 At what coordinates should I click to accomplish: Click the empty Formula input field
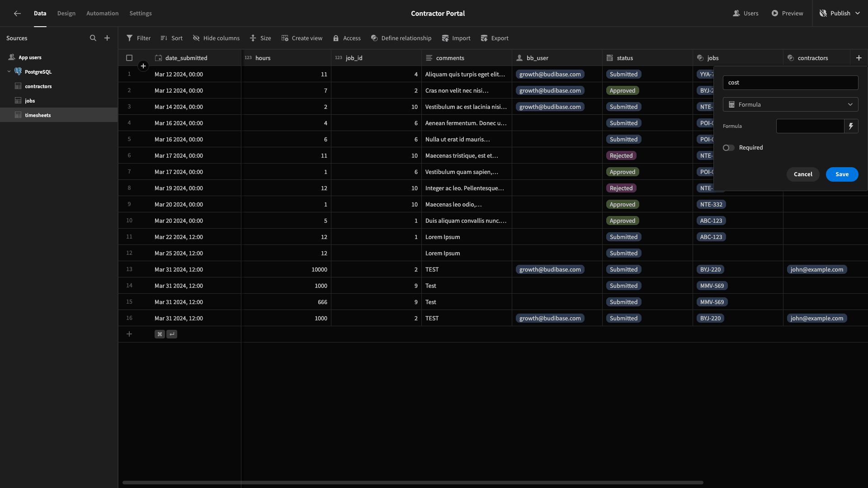click(810, 126)
